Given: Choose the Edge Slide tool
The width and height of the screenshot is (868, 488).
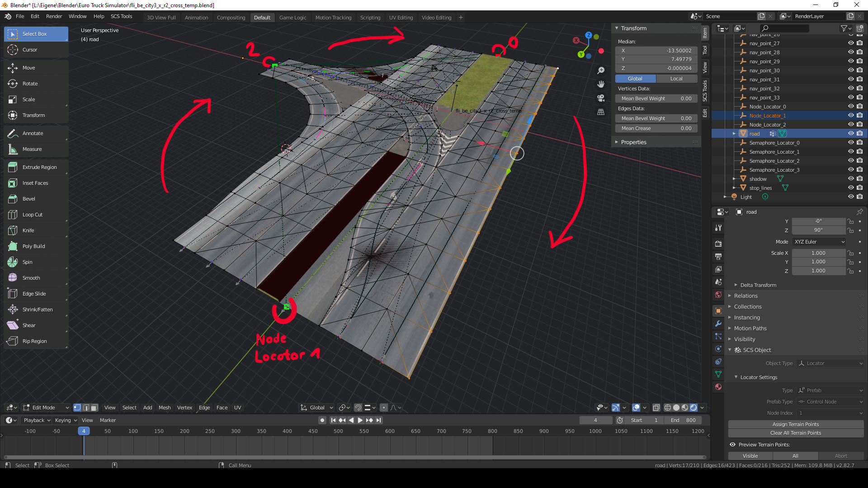Looking at the screenshot, I should 36,294.
